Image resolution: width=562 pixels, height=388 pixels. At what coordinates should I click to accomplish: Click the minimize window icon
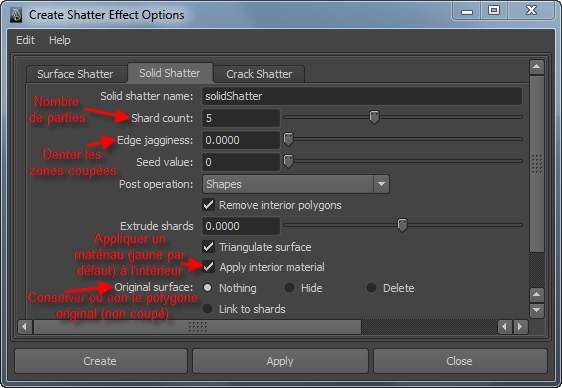(467, 10)
